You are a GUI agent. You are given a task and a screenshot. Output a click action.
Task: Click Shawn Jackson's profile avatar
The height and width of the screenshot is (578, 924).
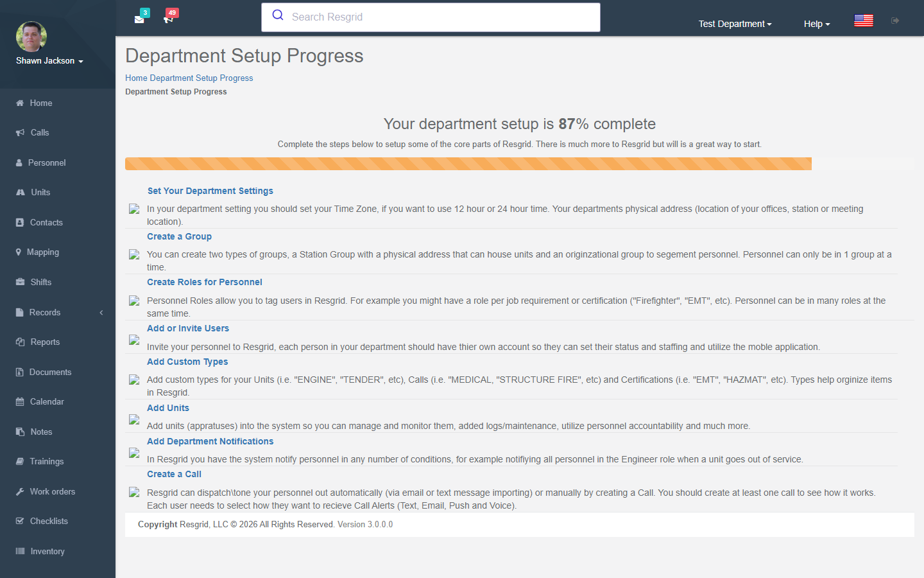click(x=31, y=37)
